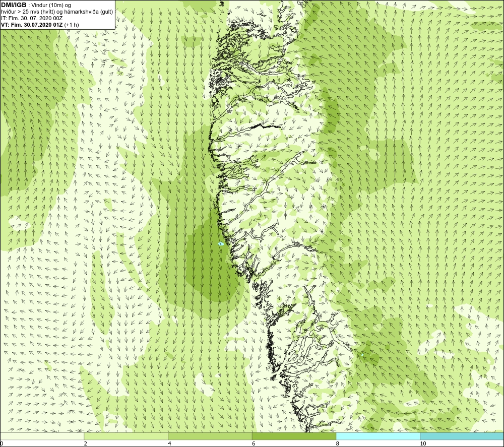Click the scale label '6'

tap(254, 444)
